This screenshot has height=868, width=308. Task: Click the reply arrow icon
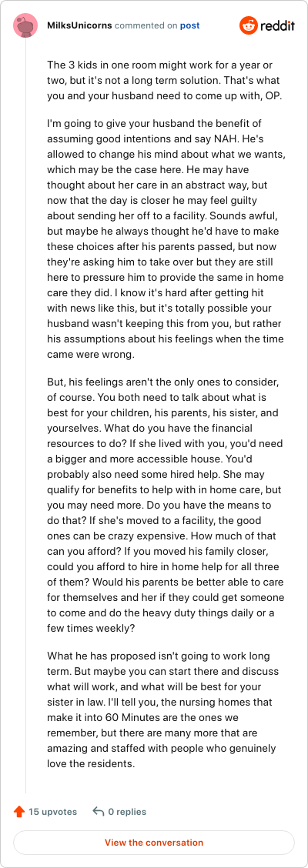click(x=99, y=812)
